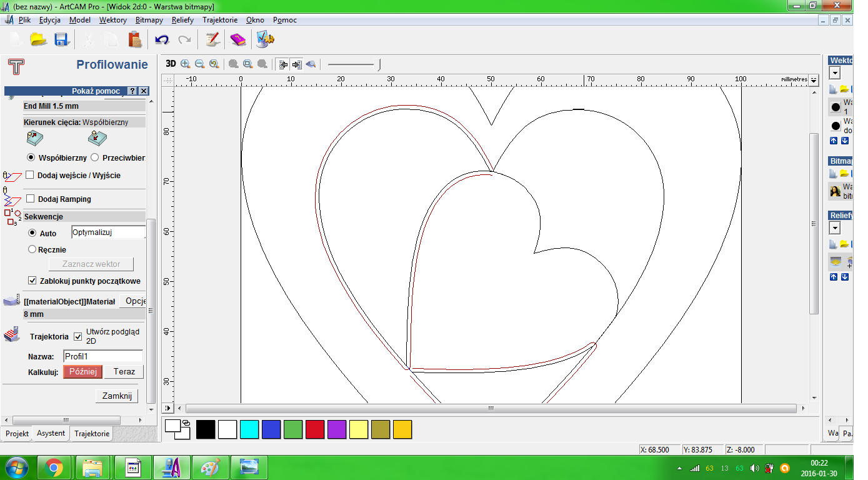This screenshot has width=868, height=480.
Task: Click the help question mark button on Pokaż pomoc bar
Action: coord(132,91)
